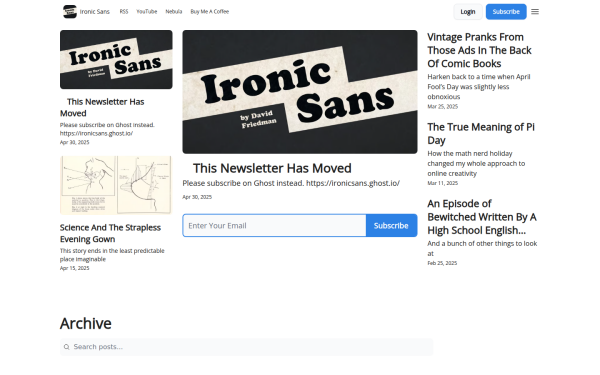Focus the Enter Your Email field
The width and height of the screenshot is (600, 375).
[x=274, y=225]
